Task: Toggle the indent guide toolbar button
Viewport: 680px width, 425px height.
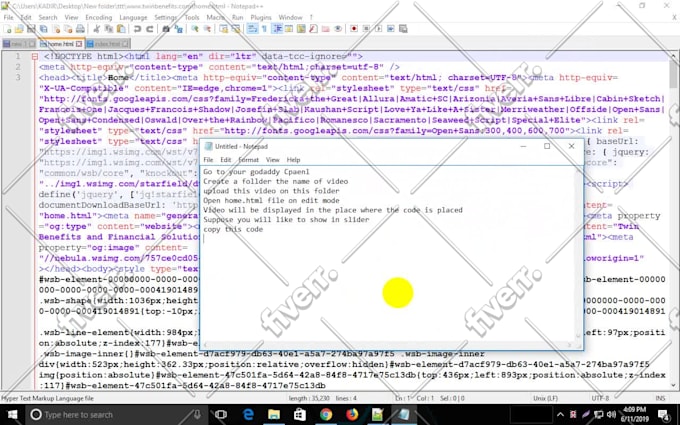Action: pyautogui.click(x=277, y=29)
